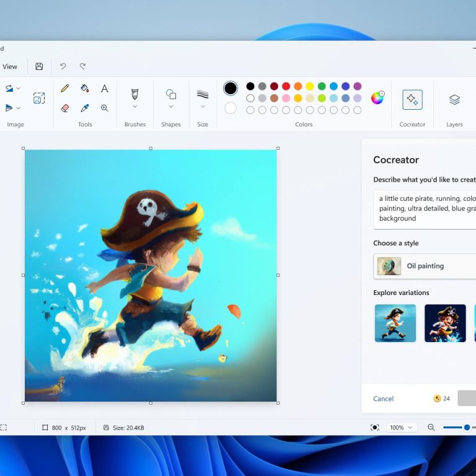Click the fit to window icon
The height and width of the screenshot is (476, 476).
coord(374,428)
